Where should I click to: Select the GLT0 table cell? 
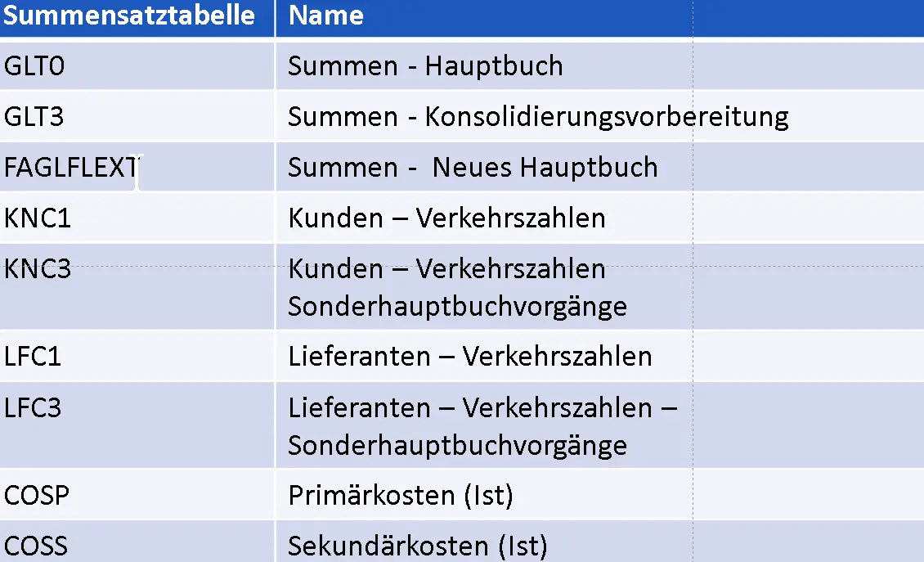pos(34,65)
